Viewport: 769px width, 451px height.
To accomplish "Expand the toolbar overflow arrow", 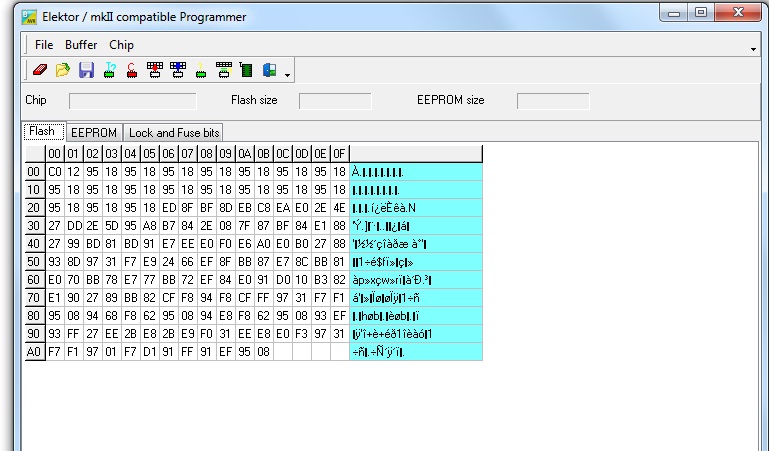I will click(x=287, y=75).
